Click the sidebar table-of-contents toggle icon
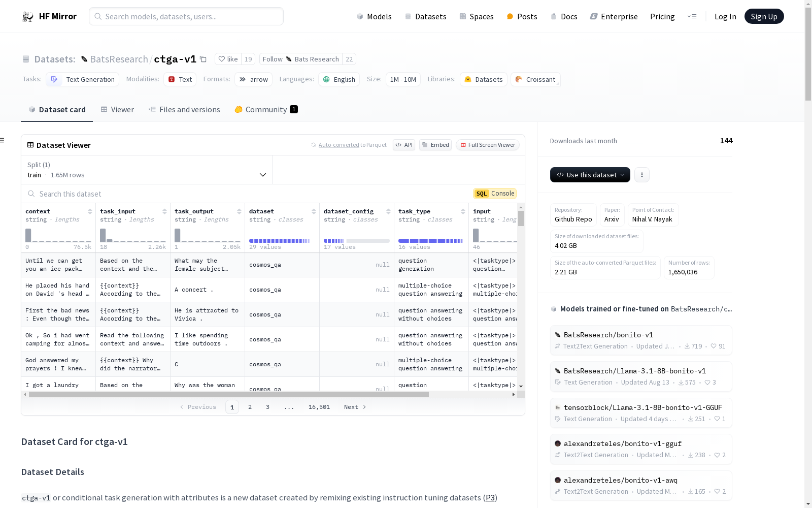Screen dimensions: 812x508 (3, 140)
